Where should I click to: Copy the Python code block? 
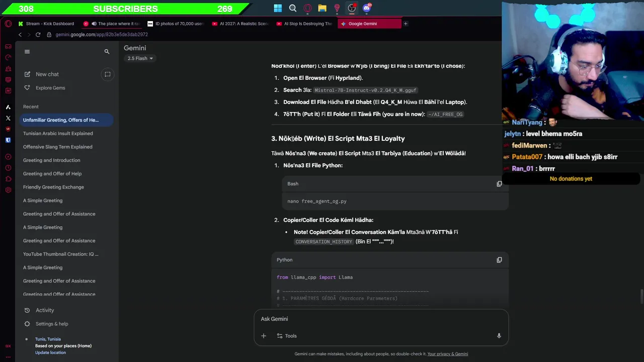[499, 259]
